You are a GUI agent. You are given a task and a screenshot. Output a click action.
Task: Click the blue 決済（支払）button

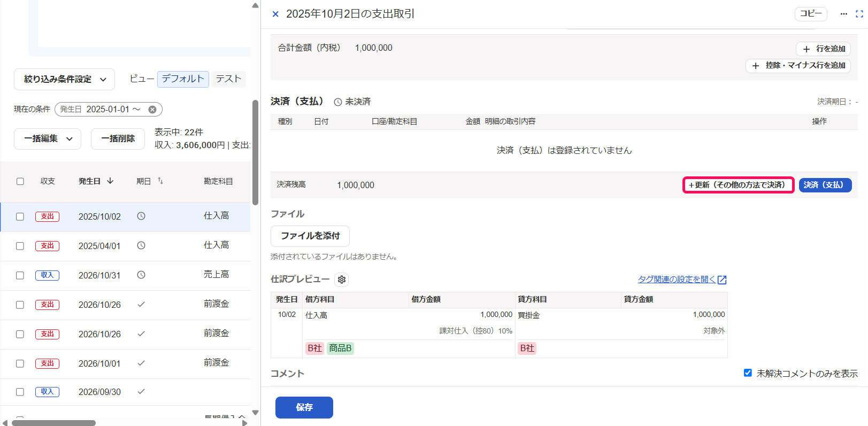pos(825,185)
